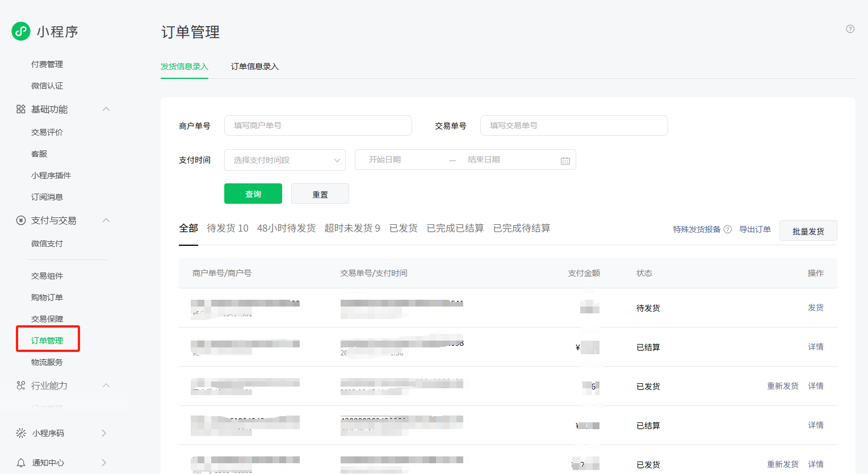Screen dimensions: 868x474
Task: Expand the 小程序码 menu arrow
Action: pyautogui.click(x=104, y=433)
